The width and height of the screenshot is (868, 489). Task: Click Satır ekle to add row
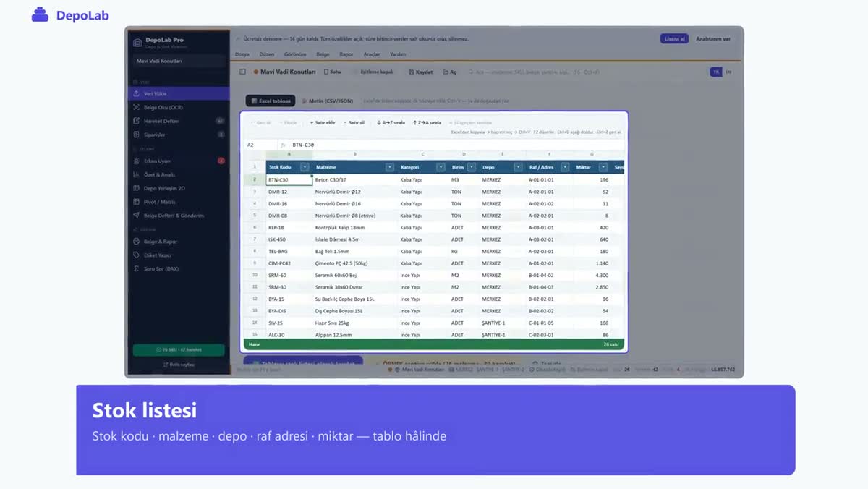coord(323,123)
